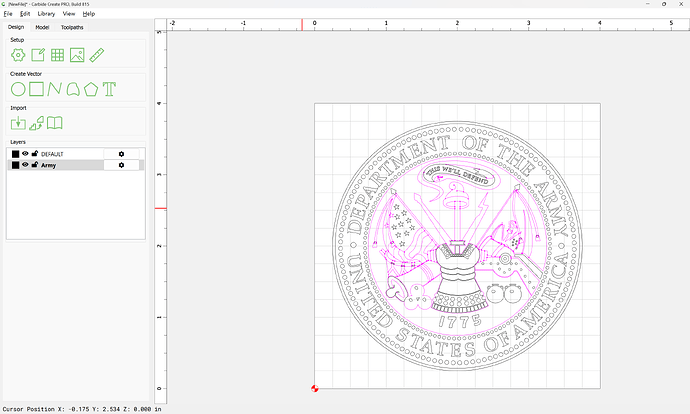
Task: Open DEFAULT layer settings gear
Action: pos(121,154)
